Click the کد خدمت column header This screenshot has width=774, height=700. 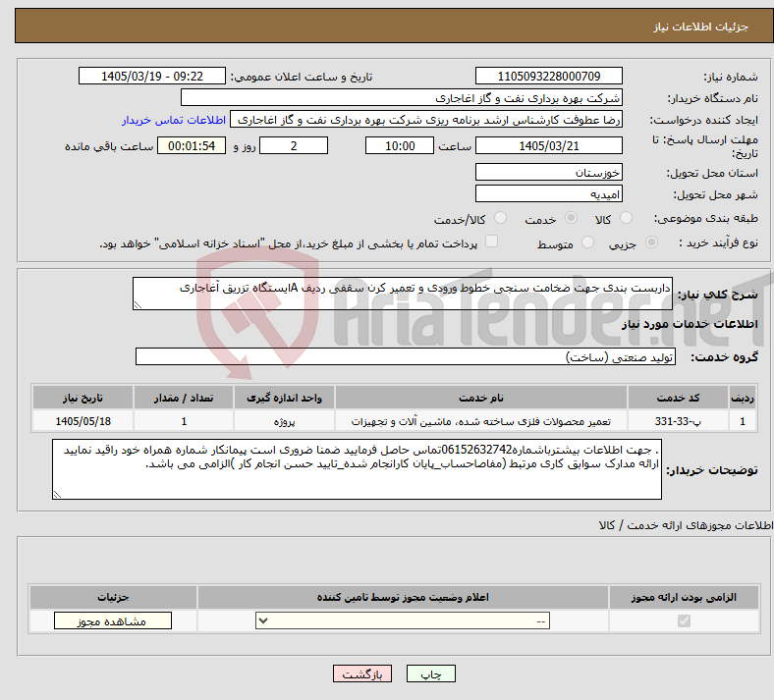point(679,398)
